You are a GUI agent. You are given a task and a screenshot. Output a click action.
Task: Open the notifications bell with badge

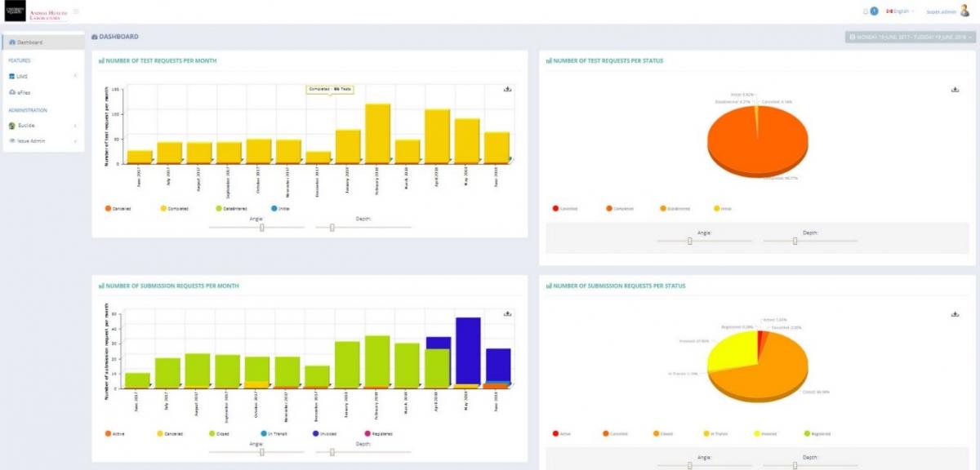(x=870, y=11)
